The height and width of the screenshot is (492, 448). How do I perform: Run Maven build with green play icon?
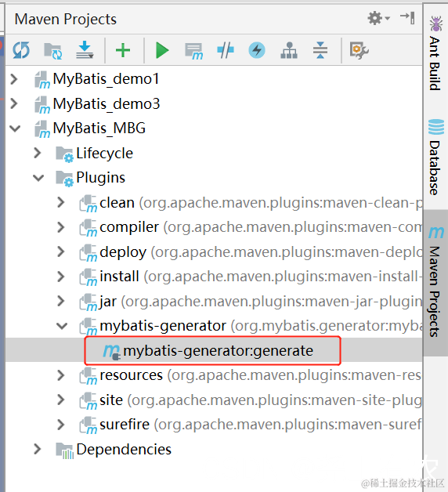point(162,50)
